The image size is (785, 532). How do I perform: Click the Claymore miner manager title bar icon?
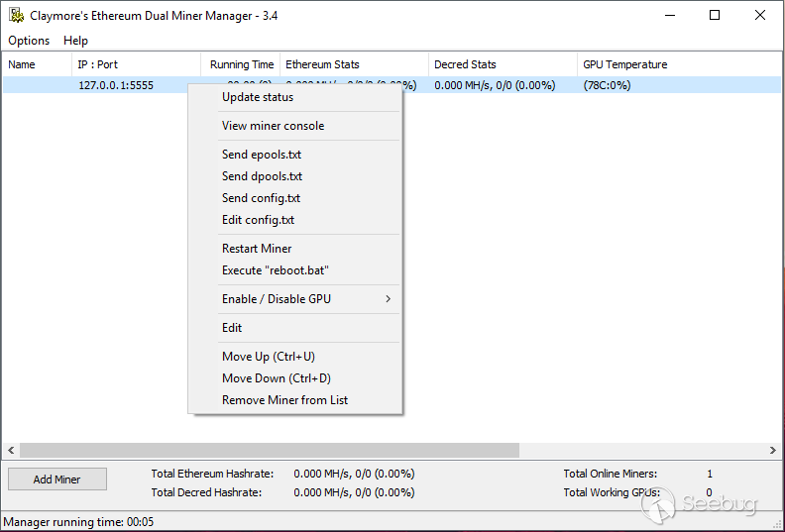pos(16,16)
